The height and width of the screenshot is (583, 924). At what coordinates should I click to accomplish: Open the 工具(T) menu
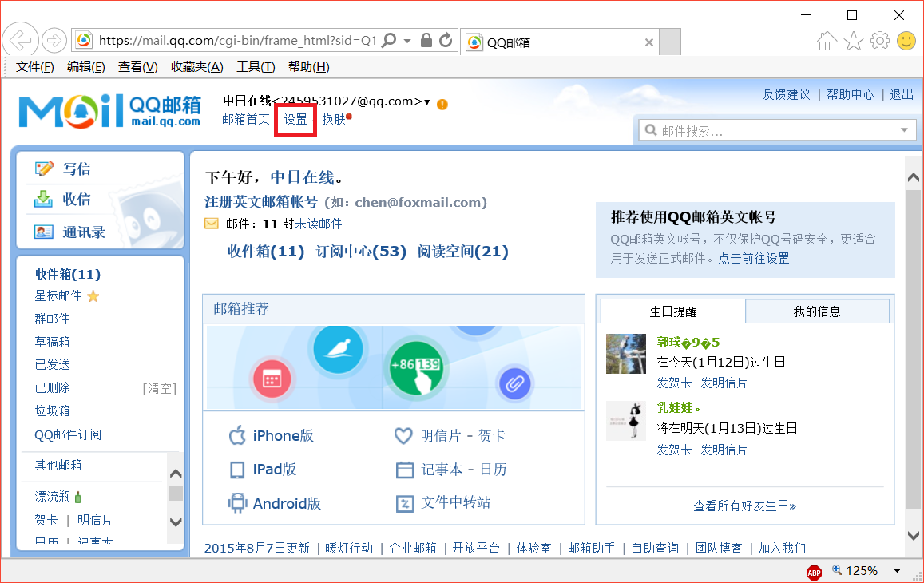[x=256, y=66]
